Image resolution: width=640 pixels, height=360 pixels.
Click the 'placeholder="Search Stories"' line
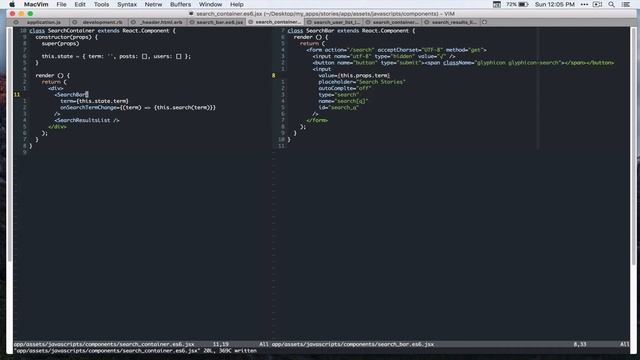362,82
